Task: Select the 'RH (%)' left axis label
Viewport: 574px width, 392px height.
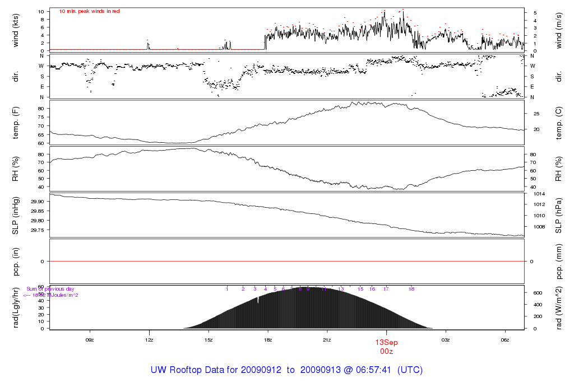Action: (x=15, y=169)
